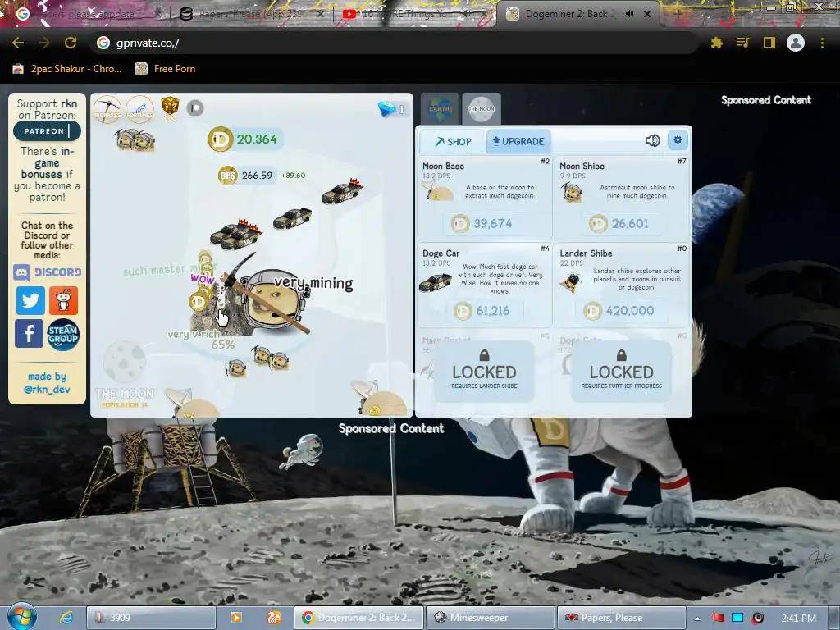The width and height of the screenshot is (840, 630).
Task: Click the Moon Base dish icon in the shop
Action: pos(438,191)
